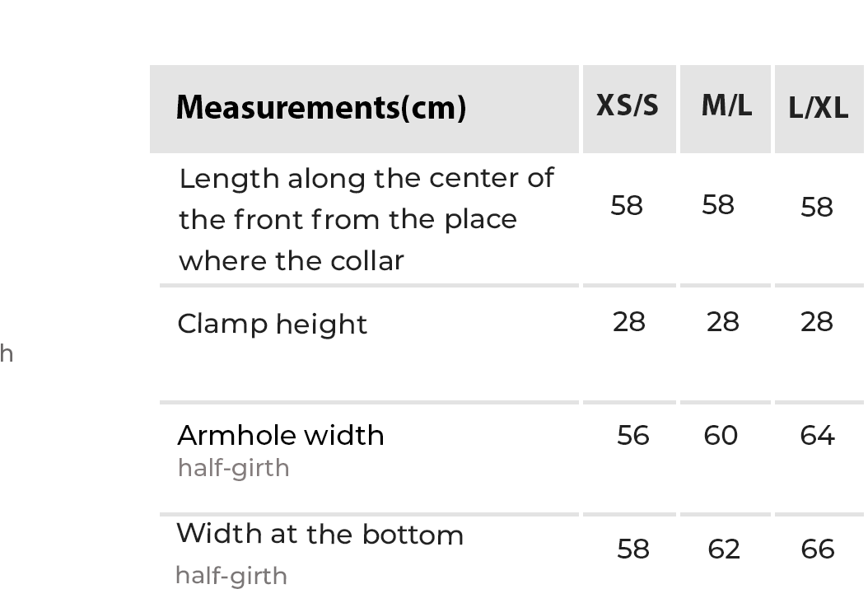The width and height of the screenshot is (868, 603).
Task: Click M/L clamp height value 28
Action: (x=723, y=321)
